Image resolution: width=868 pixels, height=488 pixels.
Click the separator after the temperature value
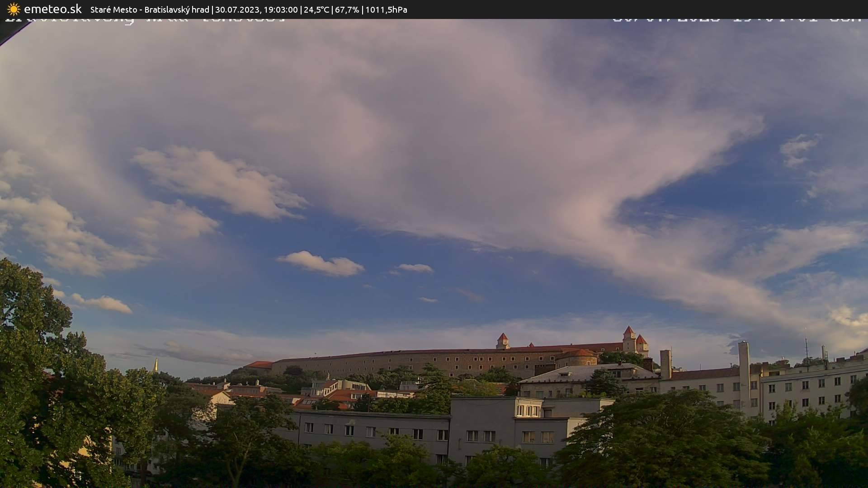pyautogui.click(x=332, y=9)
